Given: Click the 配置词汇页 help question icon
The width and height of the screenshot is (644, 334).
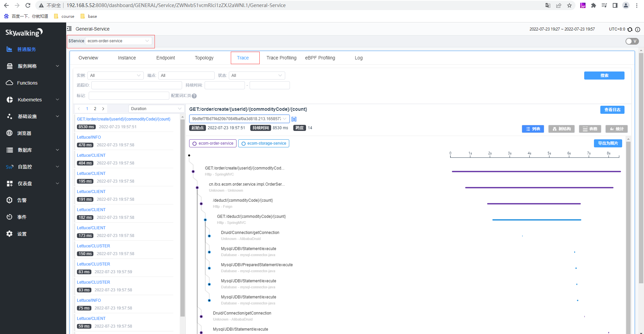Looking at the screenshot, I should [x=194, y=96].
